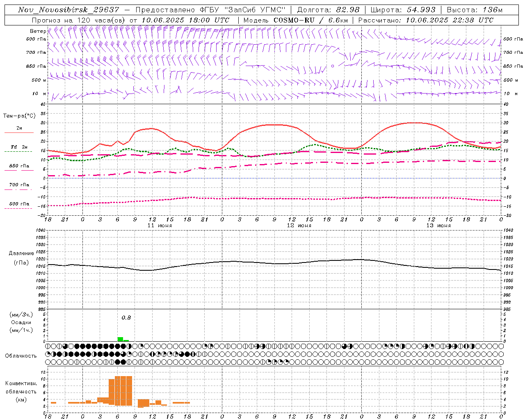Select the 13 июня date marker
The width and height of the screenshot is (525, 420).
[x=438, y=226]
